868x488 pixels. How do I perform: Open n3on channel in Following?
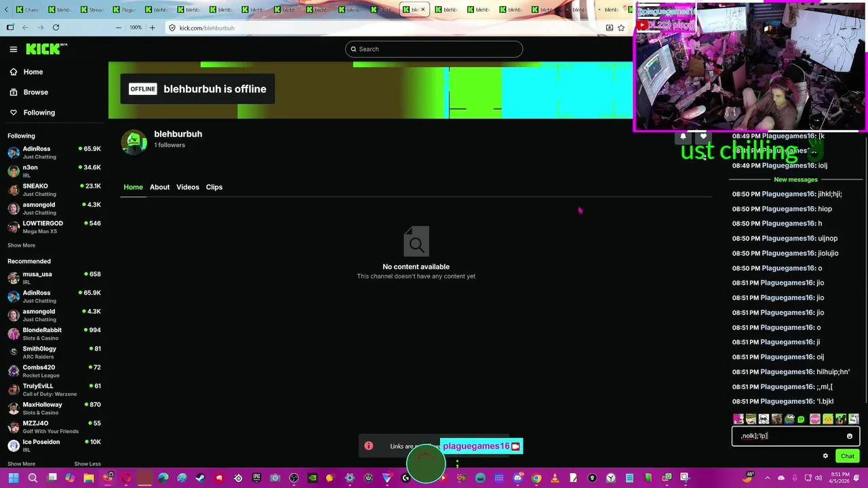(x=54, y=171)
